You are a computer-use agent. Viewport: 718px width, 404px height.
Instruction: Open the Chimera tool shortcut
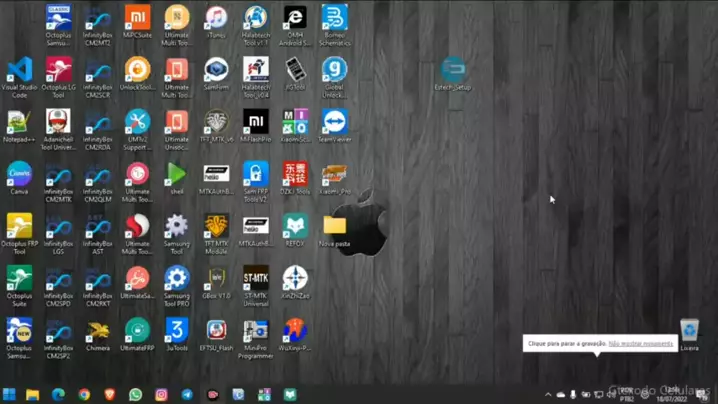[x=98, y=331]
